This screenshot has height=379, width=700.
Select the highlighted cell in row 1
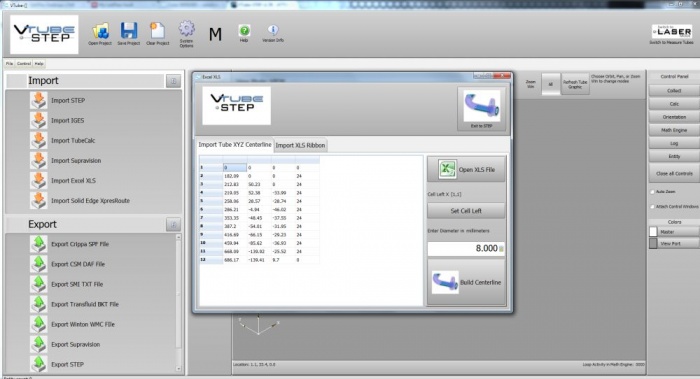(235, 168)
